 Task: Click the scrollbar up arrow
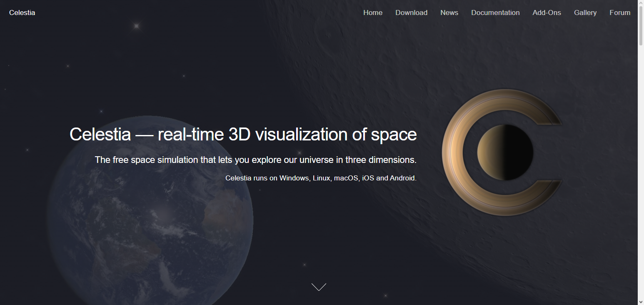pyautogui.click(x=641, y=3)
